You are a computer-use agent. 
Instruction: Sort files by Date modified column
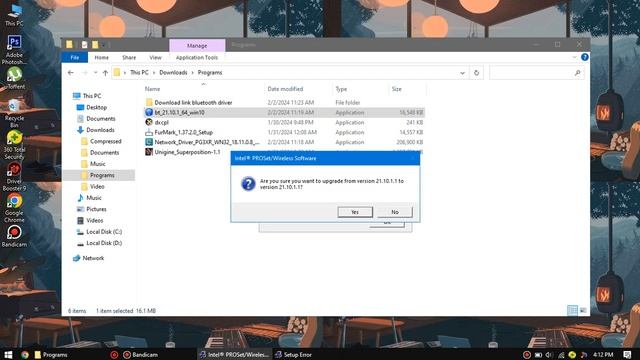pos(285,89)
